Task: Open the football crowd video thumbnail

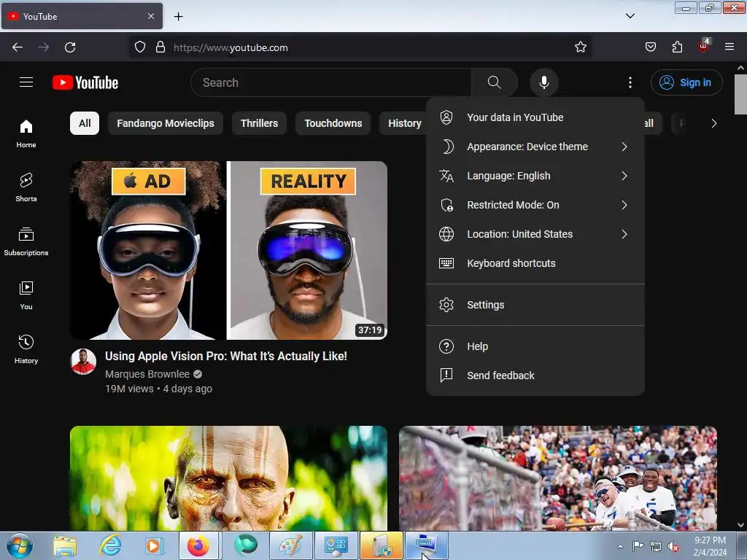Action: click(558, 478)
